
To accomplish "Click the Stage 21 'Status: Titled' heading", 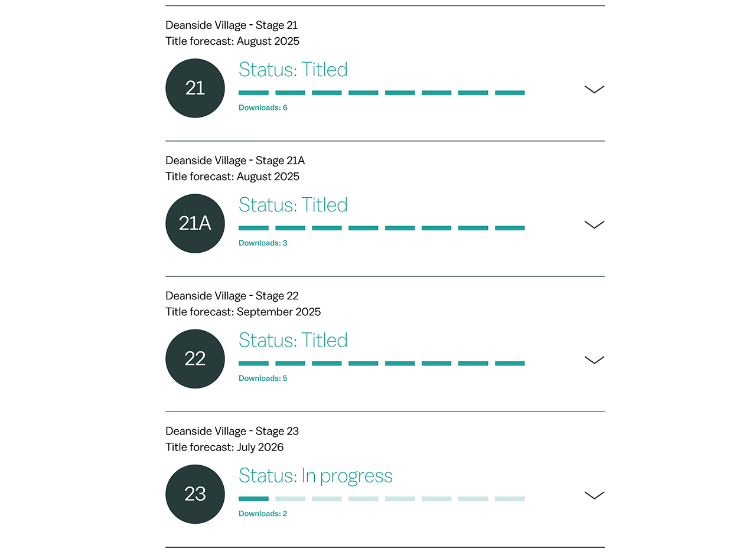I will (x=293, y=70).
